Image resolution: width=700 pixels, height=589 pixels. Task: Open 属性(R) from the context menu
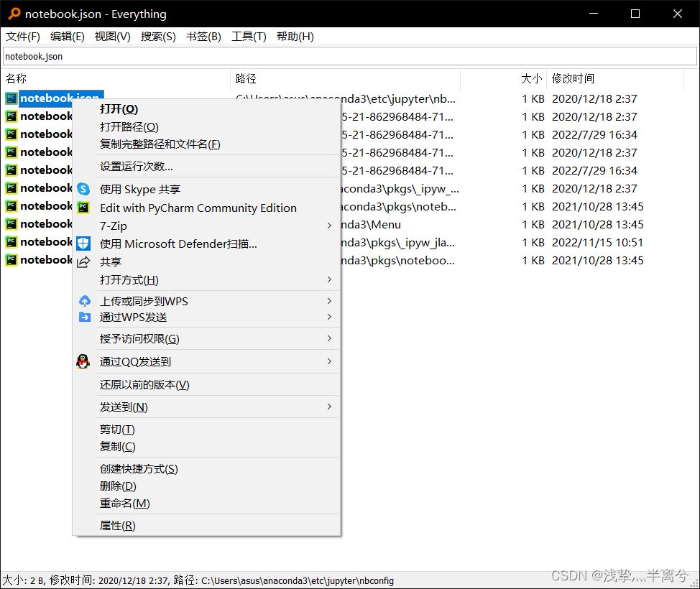click(117, 526)
